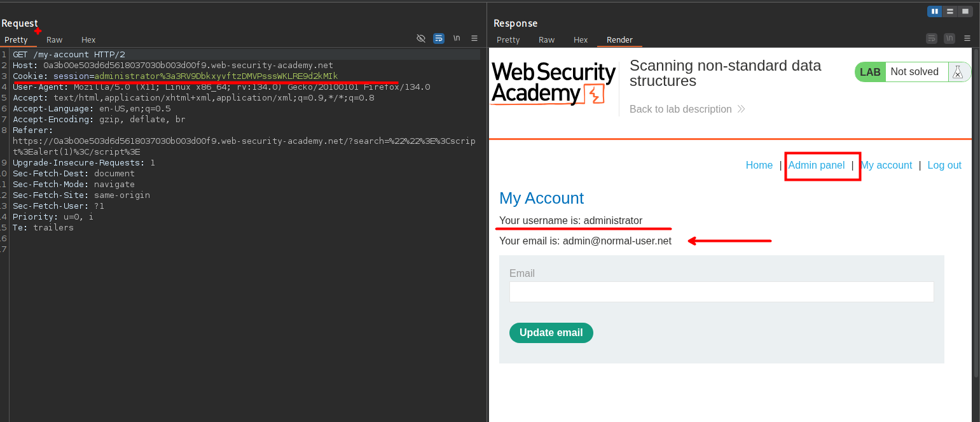980x422 pixels.
Task: Click inside the Email input field
Action: click(721, 292)
